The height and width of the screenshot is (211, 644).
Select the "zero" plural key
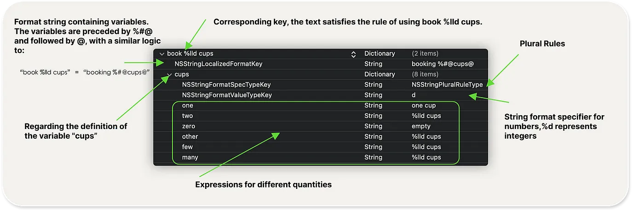[189, 126]
